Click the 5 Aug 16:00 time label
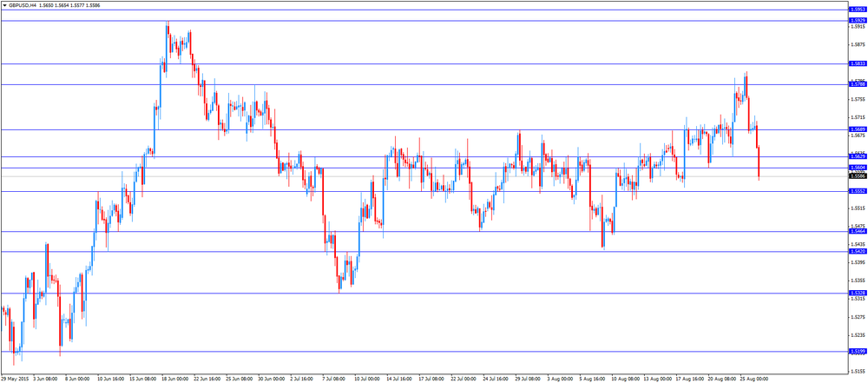 pyautogui.click(x=592, y=380)
